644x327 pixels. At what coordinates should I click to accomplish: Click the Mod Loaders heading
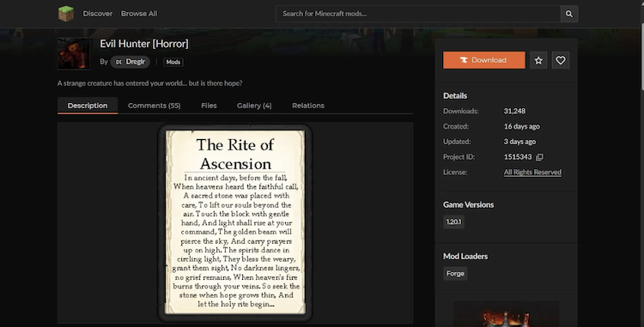point(465,257)
